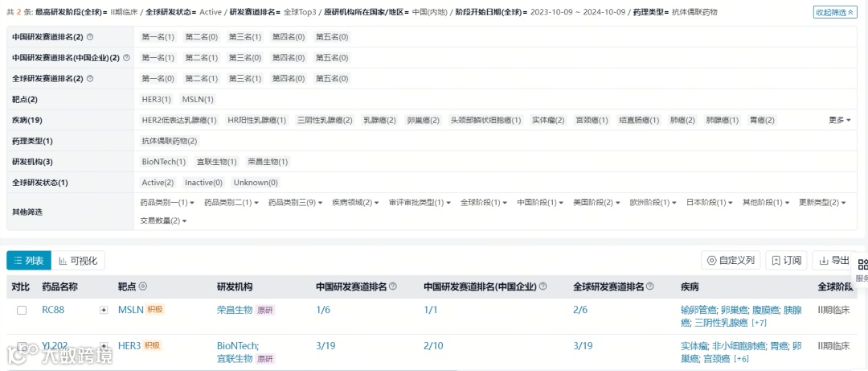Select 第一名(1) in 中国研发赛道排名 filter row

click(x=158, y=37)
